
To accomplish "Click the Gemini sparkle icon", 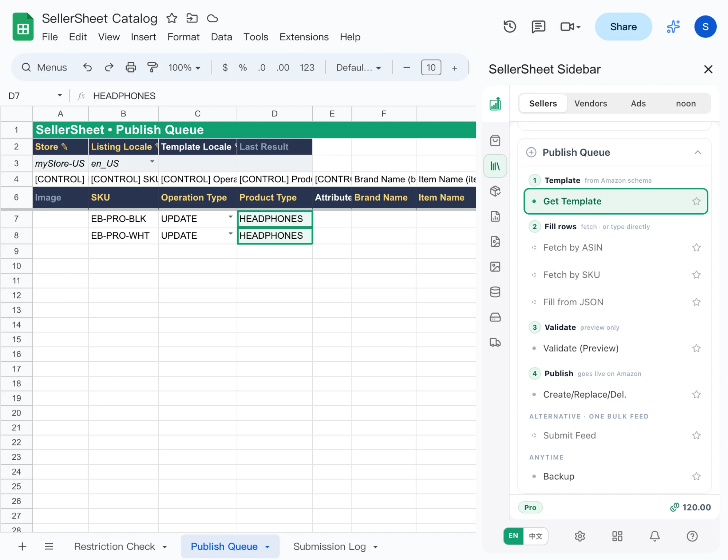I will pyautogui.click(x=673, y=27).
